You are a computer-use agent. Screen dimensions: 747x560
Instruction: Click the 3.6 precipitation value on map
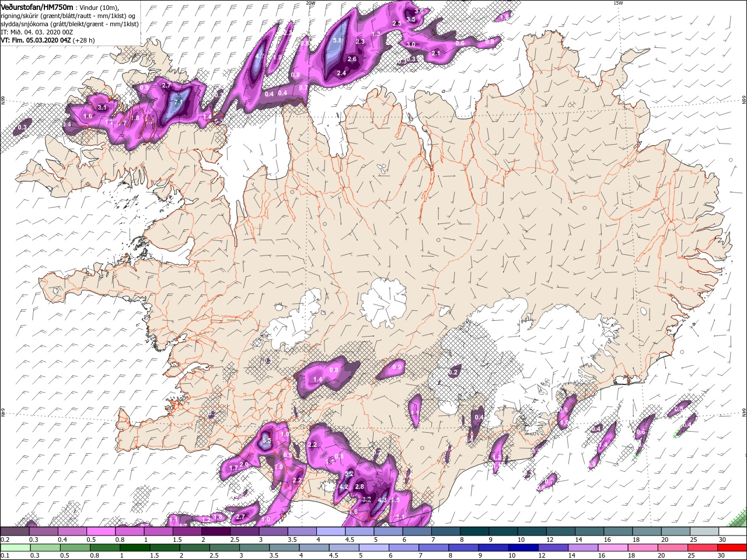pyautogui.click(x=419, y=12)
